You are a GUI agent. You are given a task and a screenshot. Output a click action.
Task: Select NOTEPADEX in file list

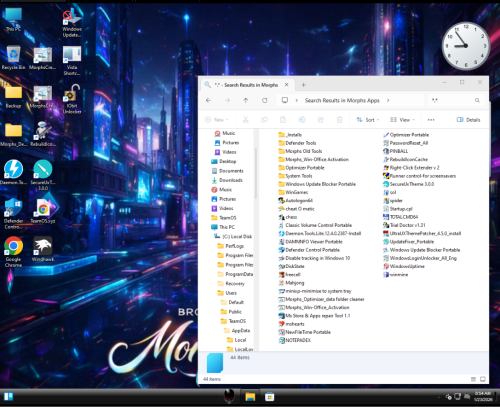point(295,340)
